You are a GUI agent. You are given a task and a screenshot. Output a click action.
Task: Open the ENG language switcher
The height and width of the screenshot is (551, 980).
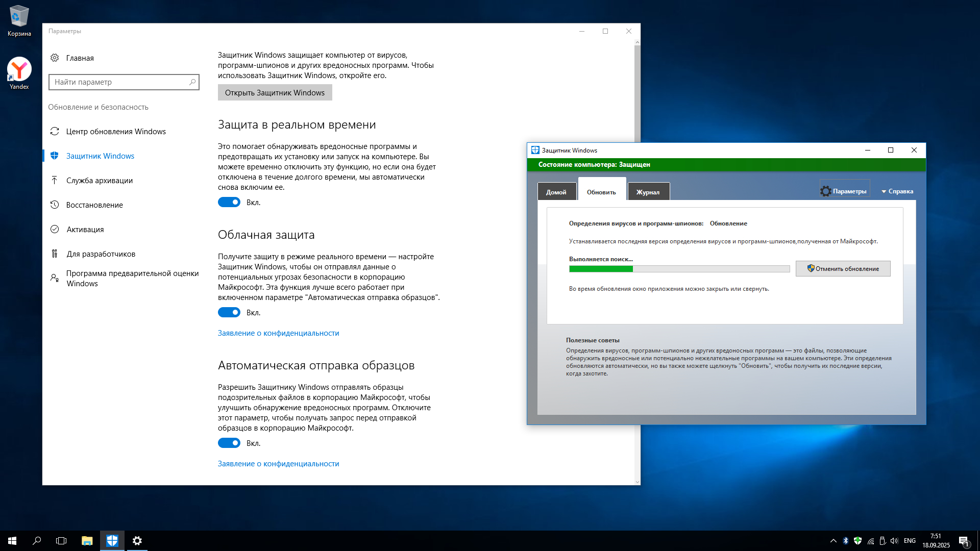click(910, 541)
